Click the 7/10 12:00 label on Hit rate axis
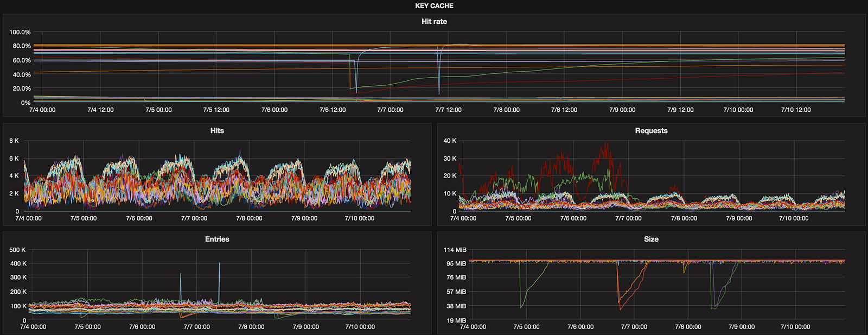 (x=796, y=110)
